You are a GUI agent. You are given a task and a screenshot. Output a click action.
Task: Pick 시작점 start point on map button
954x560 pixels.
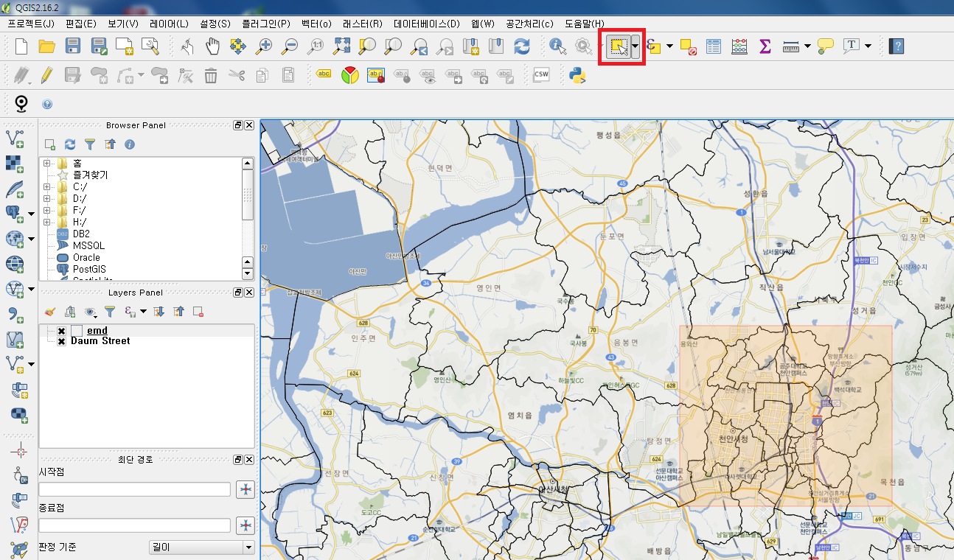point(246,489)
